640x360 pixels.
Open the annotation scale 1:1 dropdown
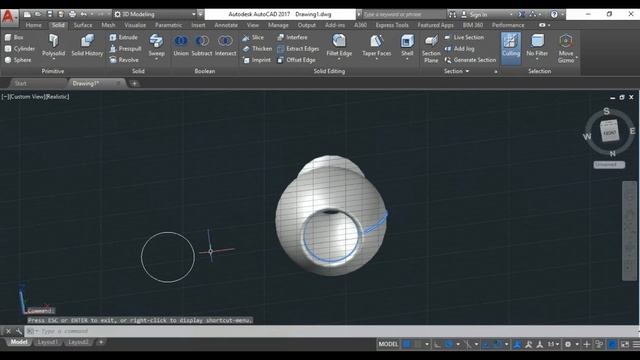553,344
